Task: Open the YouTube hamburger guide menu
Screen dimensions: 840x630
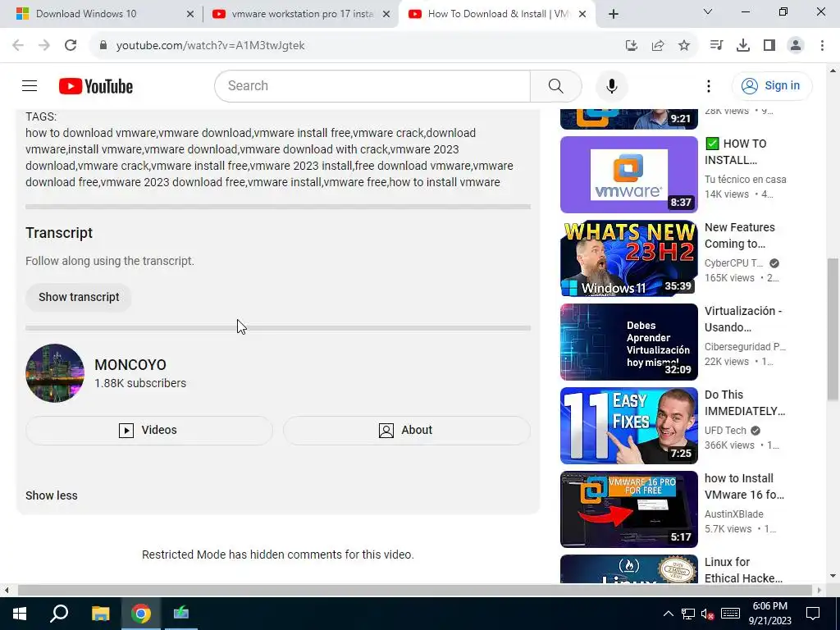Action: coord(30,85)
